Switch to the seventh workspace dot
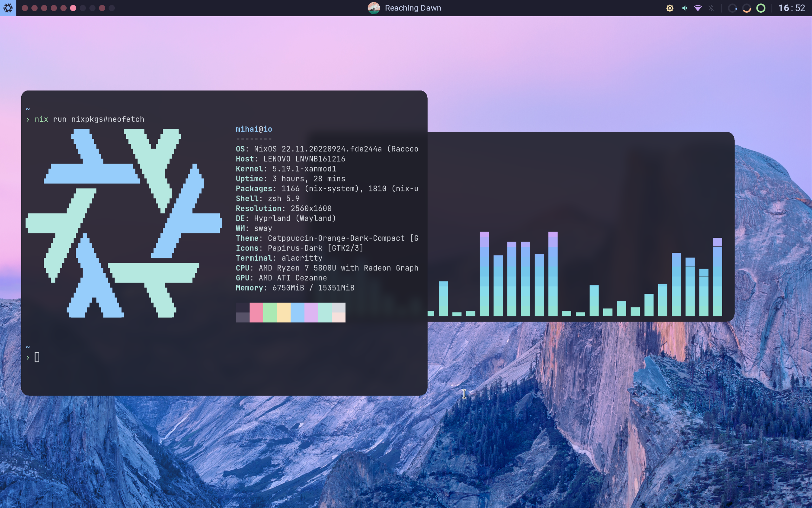812x508 pixels. pos(83,8)
